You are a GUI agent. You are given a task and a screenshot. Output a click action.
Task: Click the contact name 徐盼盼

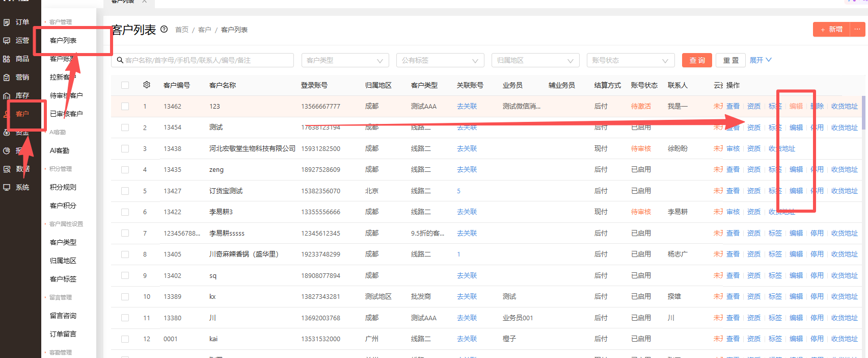point(677,148)
